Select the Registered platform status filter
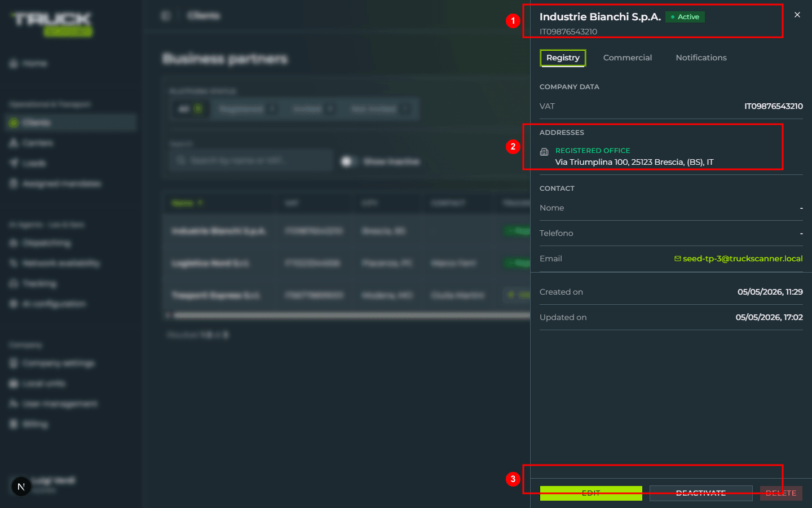 [x=246, y=109]
